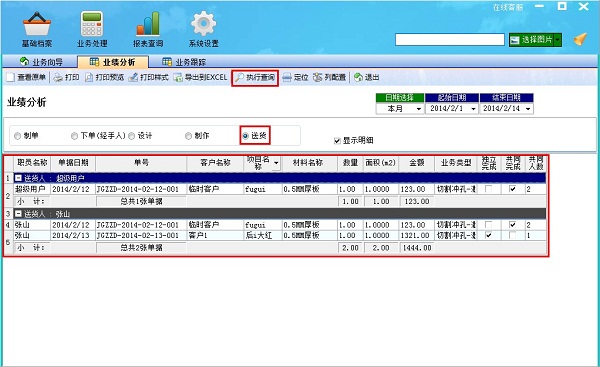
Task: Open 列配置 column configuration
Action: coord(329,77)
